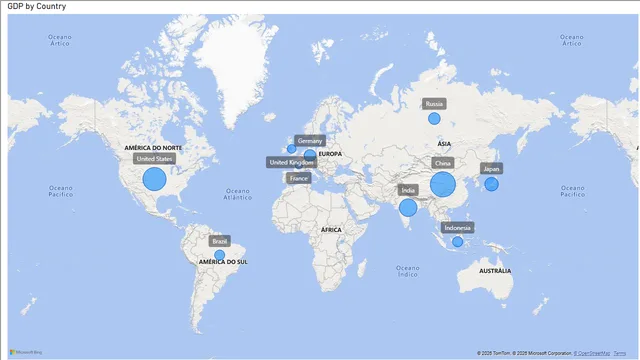Screen dimensions: 640x360
Task: Select the China bubble on the map
Action: pyautogui.click(x=443, y=184)
